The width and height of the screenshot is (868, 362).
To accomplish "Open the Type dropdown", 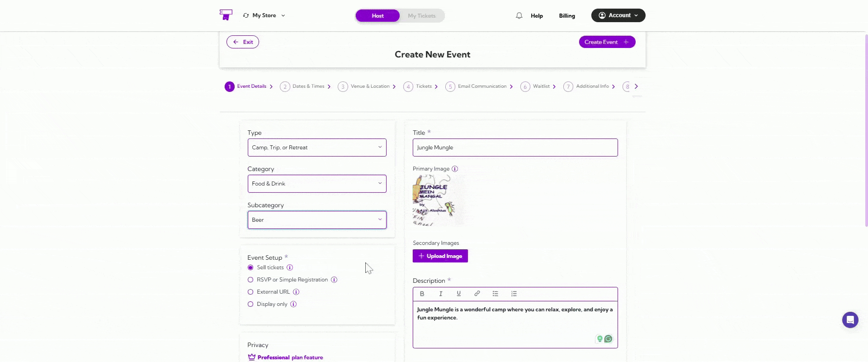I will pyautogui.click(x=317, y=148).
